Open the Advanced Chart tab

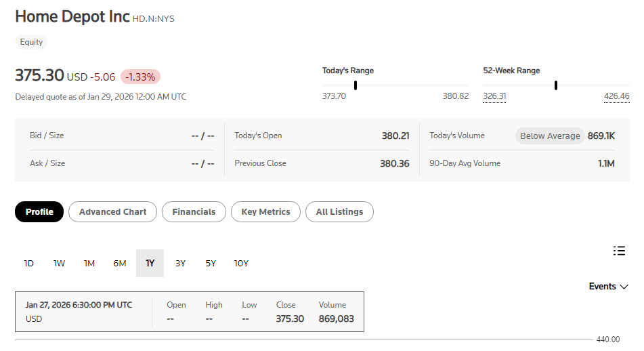(x=112, y=212)
